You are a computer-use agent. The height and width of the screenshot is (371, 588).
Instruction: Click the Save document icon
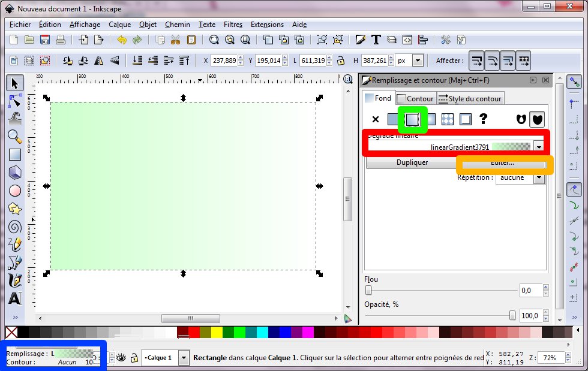tap(45, 40)
